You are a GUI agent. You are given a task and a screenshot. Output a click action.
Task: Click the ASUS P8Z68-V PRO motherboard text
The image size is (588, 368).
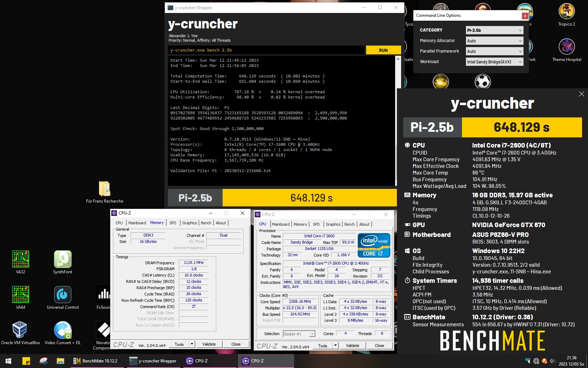pos(500,235)
